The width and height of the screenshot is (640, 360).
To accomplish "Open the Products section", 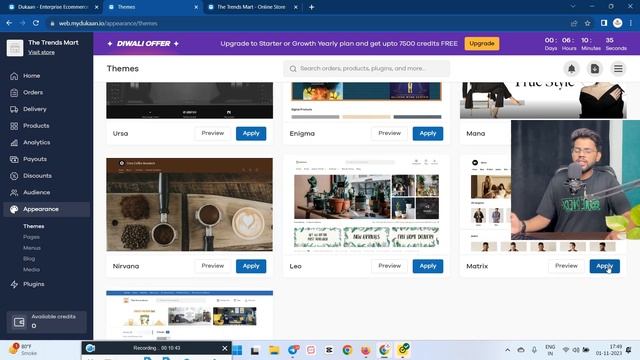I will coord(36,126).
